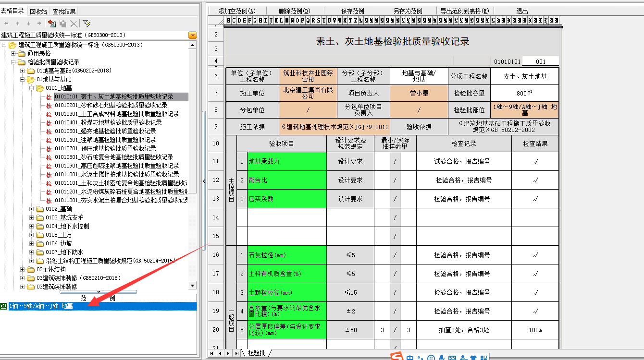Select 01010801_砂石桩复合地基 tree item

(114, 157)
